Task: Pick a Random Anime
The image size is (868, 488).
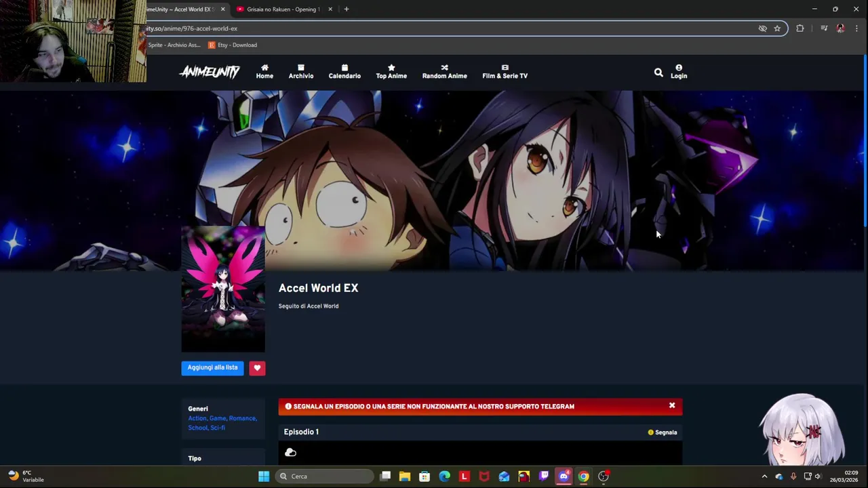Action: click(x=444, y=72)
